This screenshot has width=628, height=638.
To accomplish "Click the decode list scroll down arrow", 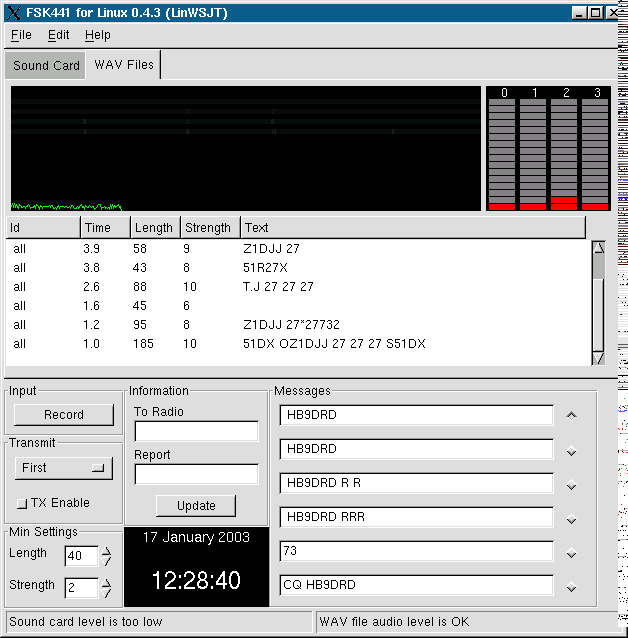I will [598, 358].
